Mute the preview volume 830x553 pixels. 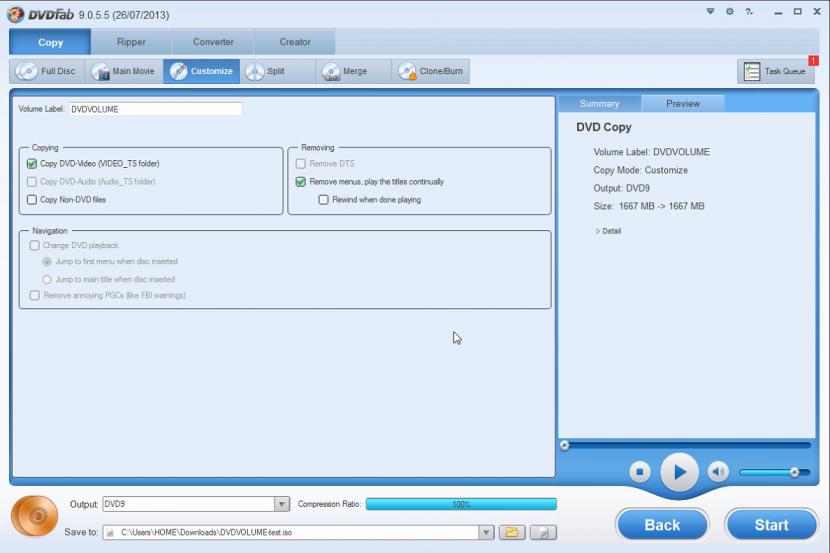tap(718, 472)
